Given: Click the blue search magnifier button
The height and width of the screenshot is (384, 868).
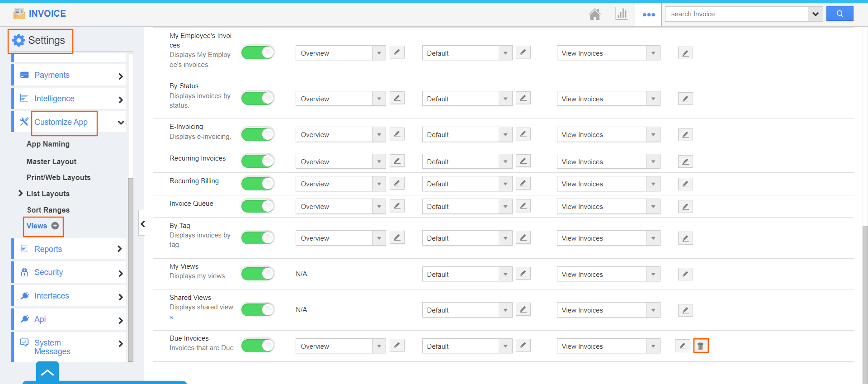Looking at the screenshot, I should (840, 14).
